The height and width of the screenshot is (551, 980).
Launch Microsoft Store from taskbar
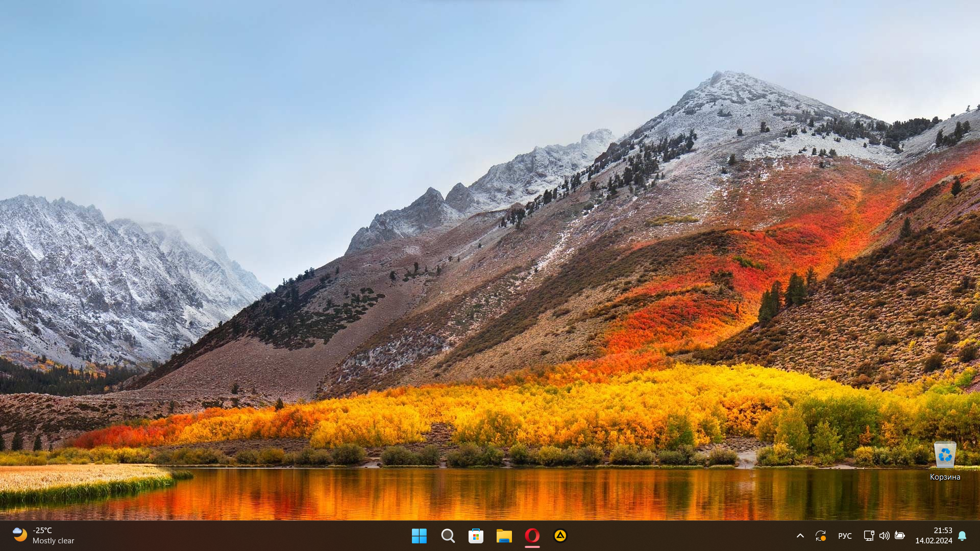(476, 536)
